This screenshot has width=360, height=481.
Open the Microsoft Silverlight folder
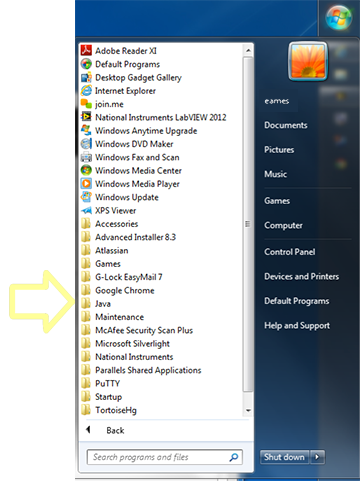(125, 344)
